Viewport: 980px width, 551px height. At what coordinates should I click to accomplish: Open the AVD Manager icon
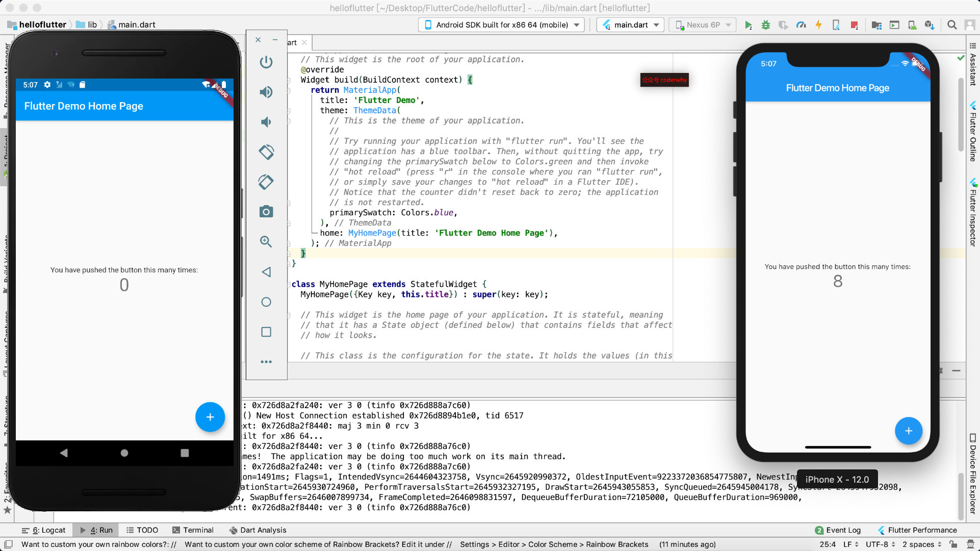912,25
